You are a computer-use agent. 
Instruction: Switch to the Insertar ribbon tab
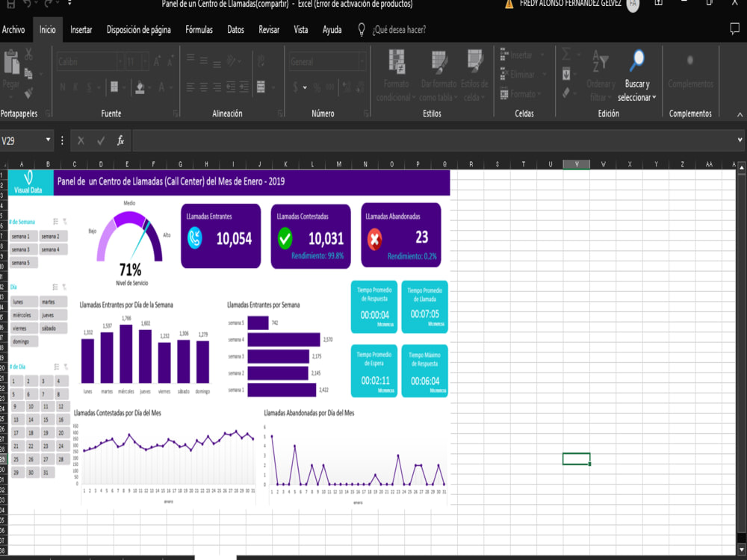point(81,30)
